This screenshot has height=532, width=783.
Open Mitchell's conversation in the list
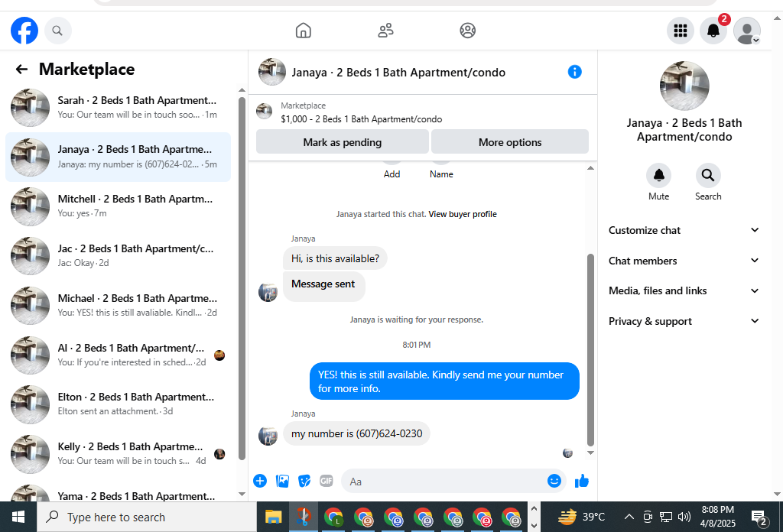pyautogui.click(x=119, y=206)
